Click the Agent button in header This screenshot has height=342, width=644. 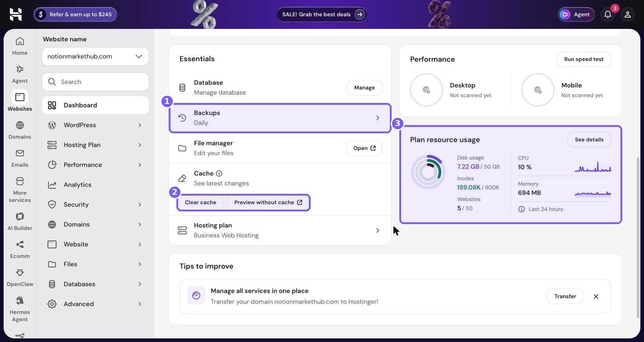576,14
